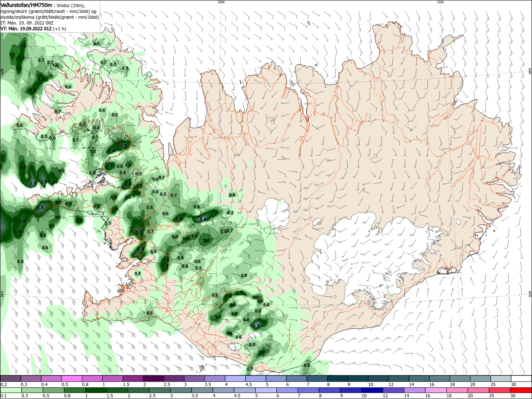
Task: Click the initial time 'IT: Mán. 19. 09. 2022 00Z' line
Action: click(x=27, y=23)
